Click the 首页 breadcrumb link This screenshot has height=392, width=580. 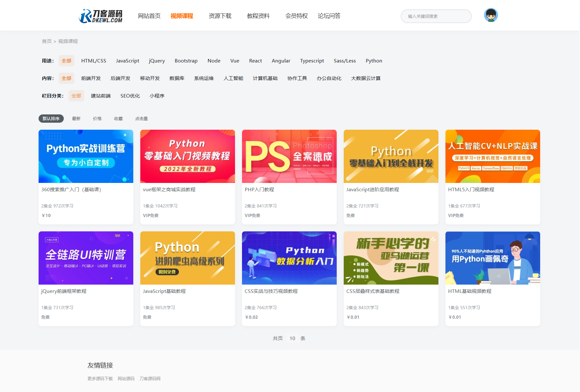(x=47, y=41)
